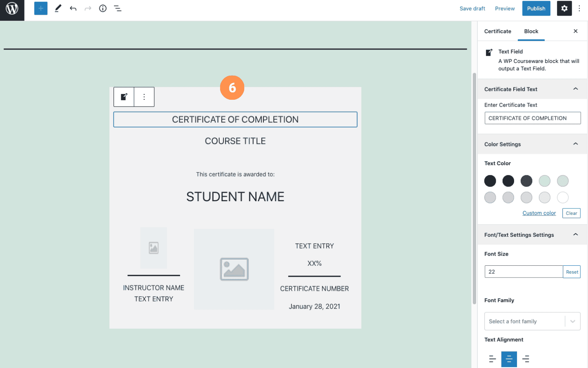This screenshot has height=368, width=588.
Task: Align text center
Action: [x=509, y=359]
